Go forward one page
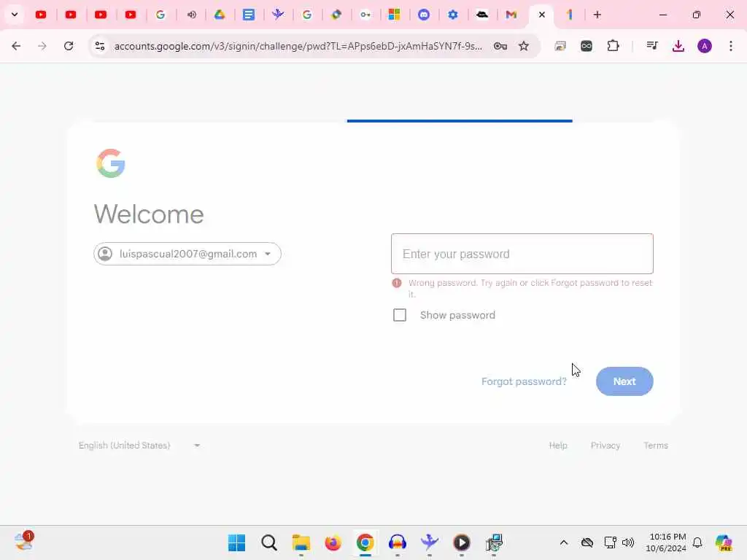747x560 pixels. (42, 46)
